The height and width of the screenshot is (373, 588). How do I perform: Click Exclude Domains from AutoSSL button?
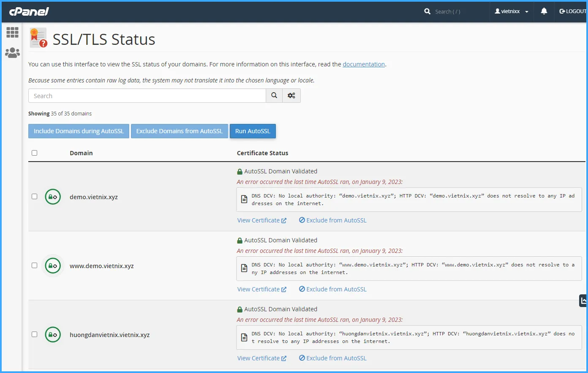click(x=179, y=131)
